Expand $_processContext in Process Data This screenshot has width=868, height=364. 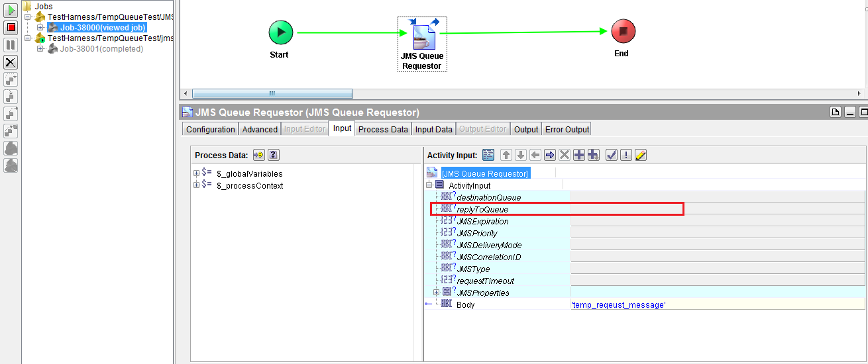[x=197, y=185]
